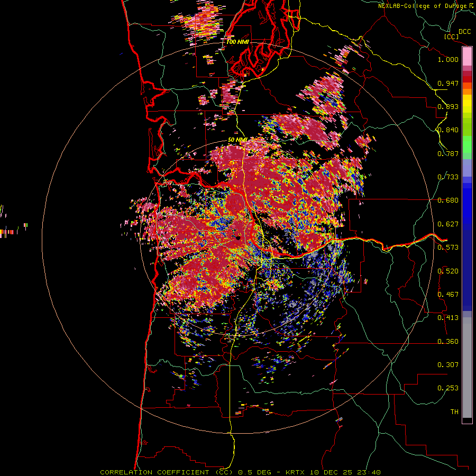Screen dimensions: 476x476
Task: Click the black radar site dot at map center
Action: click(x=239, y=238)
